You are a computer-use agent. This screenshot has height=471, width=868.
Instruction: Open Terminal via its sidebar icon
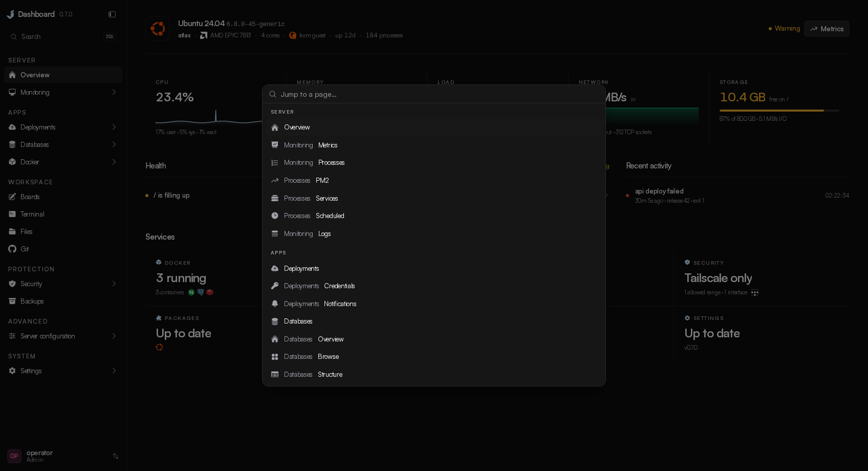coord(12,214)
